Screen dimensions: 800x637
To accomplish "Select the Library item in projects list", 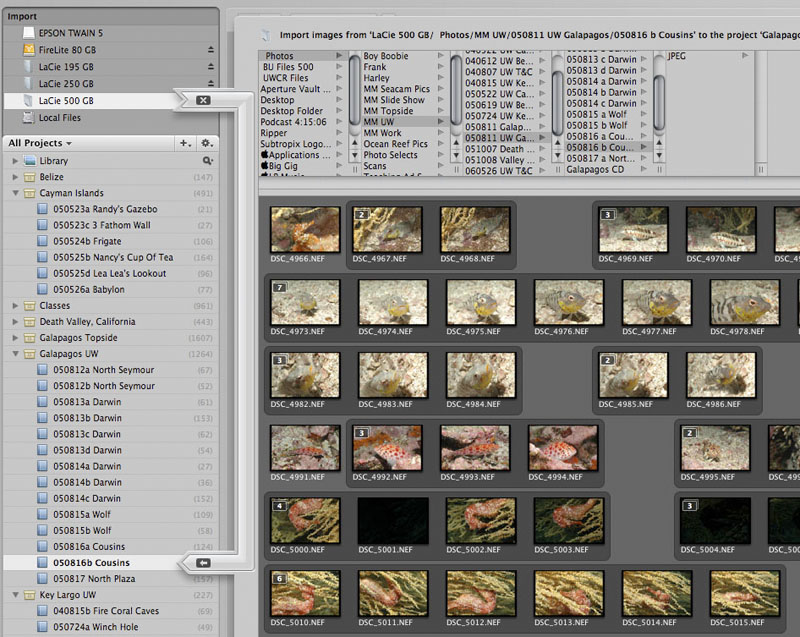I will [53, 160].
